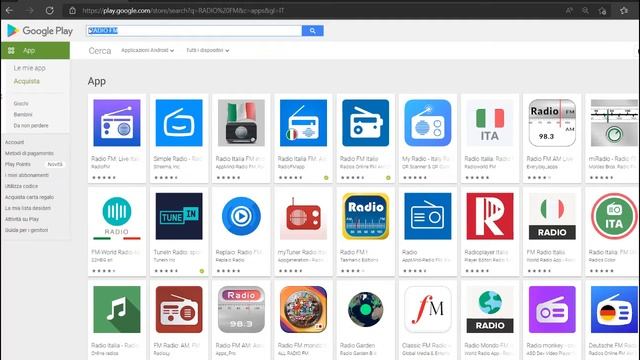Open the green circular ITA radio icon
Viewport: 640px width, 360px height.
pos(614,216)
